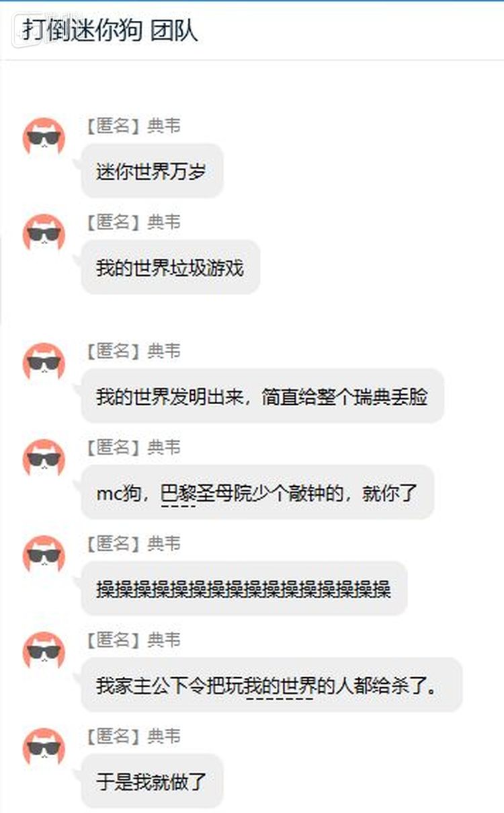Open avatar beside the 瑞典丢脸 message

44,363
